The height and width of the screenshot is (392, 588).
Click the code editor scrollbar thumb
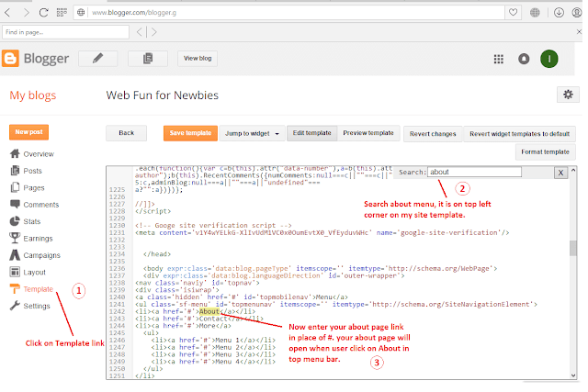573,248
